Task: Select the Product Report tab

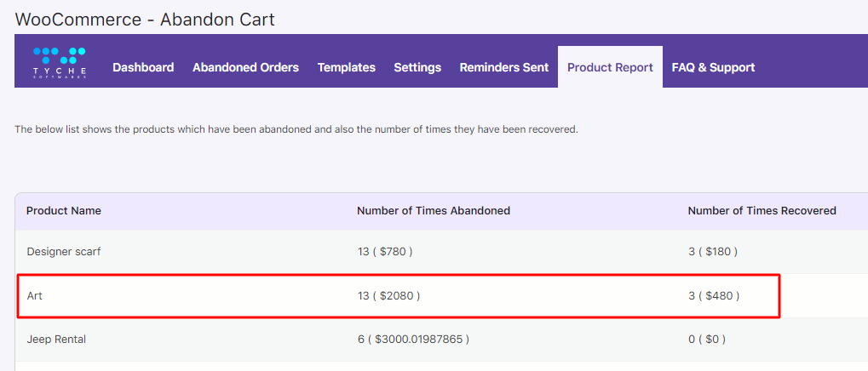Action: 610,67
